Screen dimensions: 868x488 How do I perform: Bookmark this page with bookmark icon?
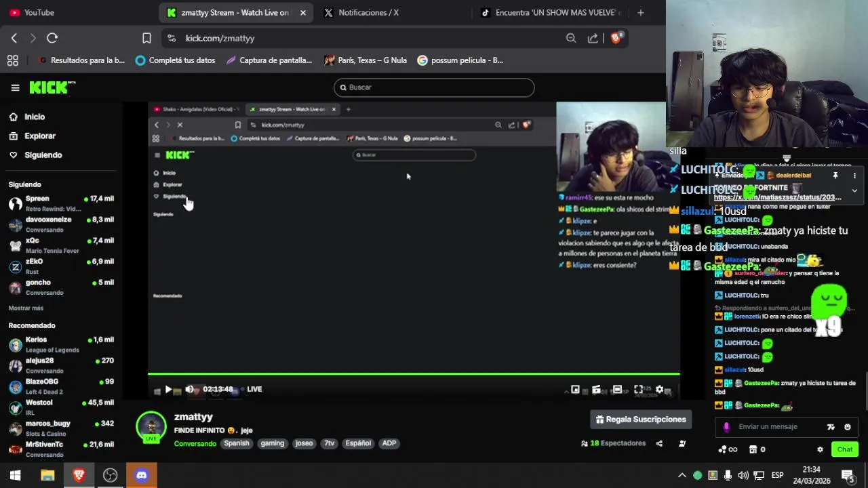(x=146, y=38)
